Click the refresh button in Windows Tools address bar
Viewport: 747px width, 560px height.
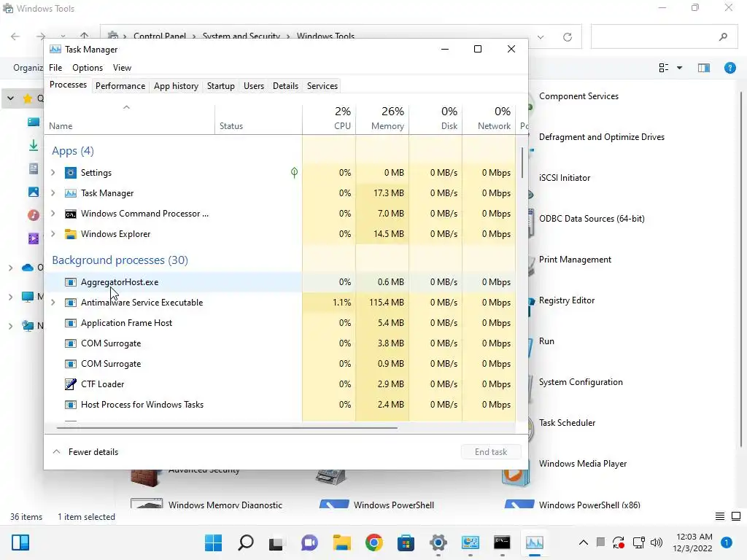(x=568, y=37)
